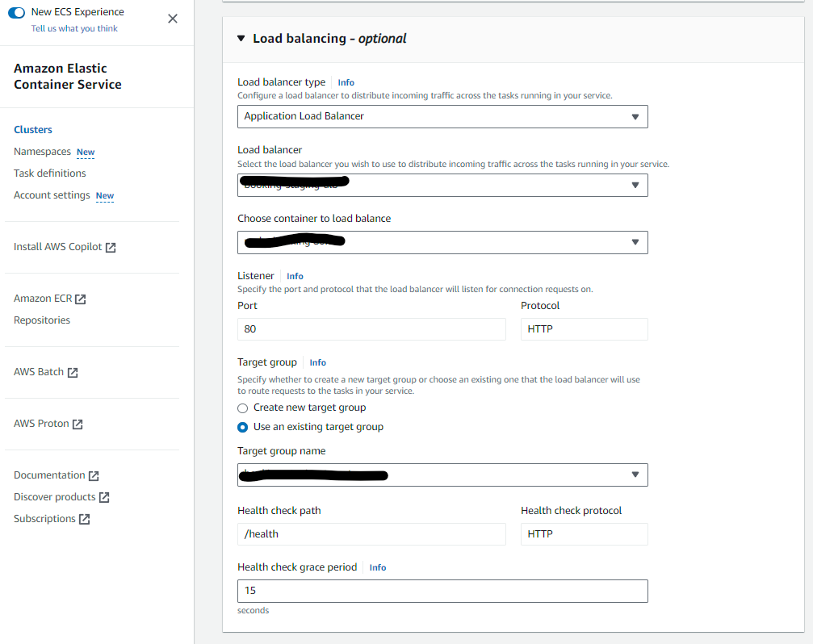Open the Load balancer selection dropdown

442,185
